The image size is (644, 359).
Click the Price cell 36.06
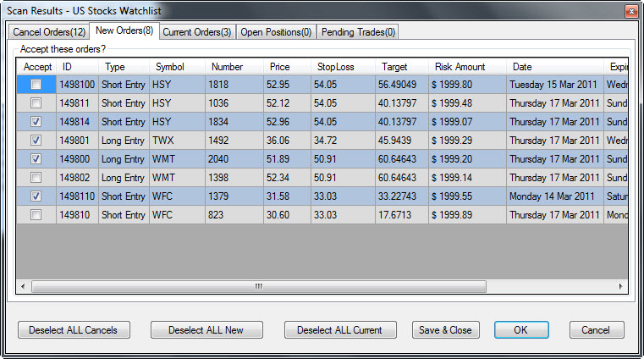point(287,140)
